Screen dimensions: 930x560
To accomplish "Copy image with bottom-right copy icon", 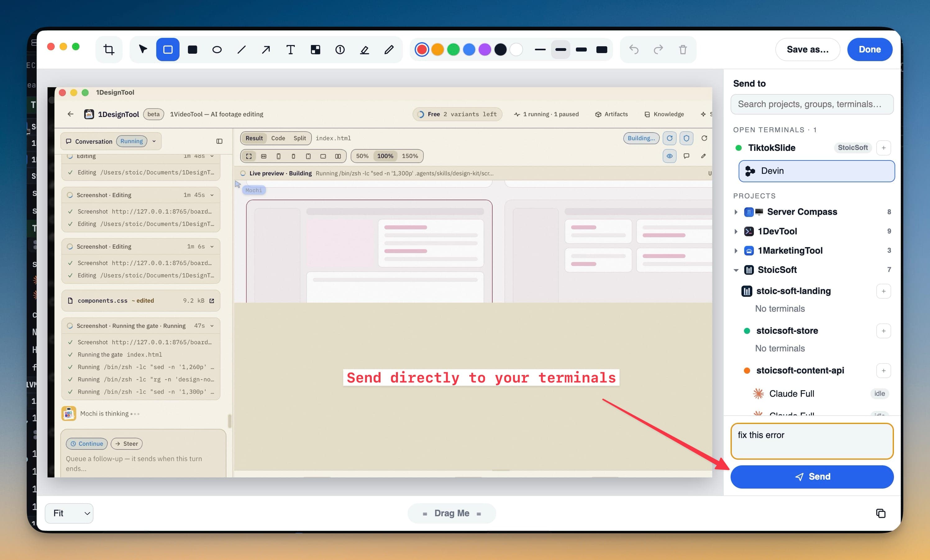I will coord(881,513).
